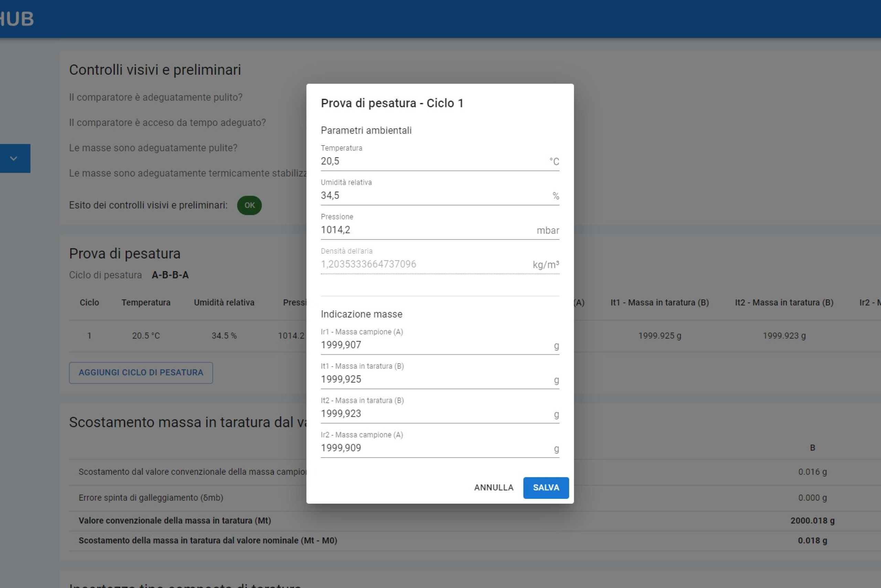Viewport: 881px width, 588px height.
Task: Click the green OK status badge
Action: click(x=250, y=205)
